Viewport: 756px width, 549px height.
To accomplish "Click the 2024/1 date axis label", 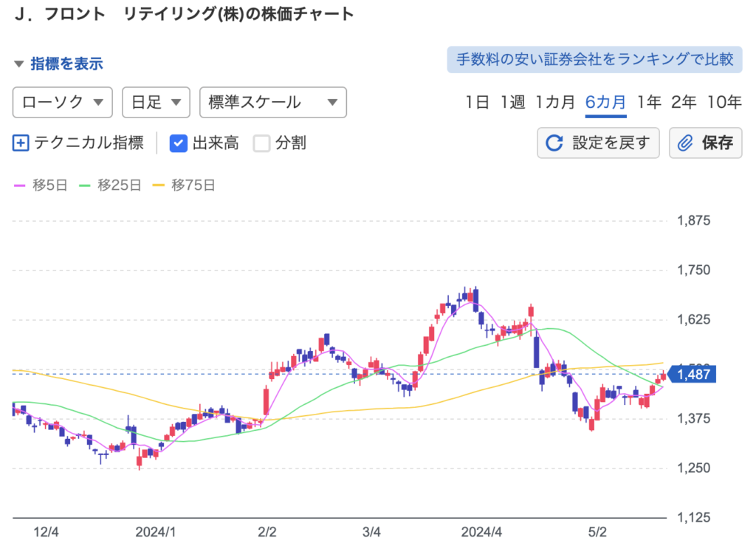I will (x=155, y=532).
